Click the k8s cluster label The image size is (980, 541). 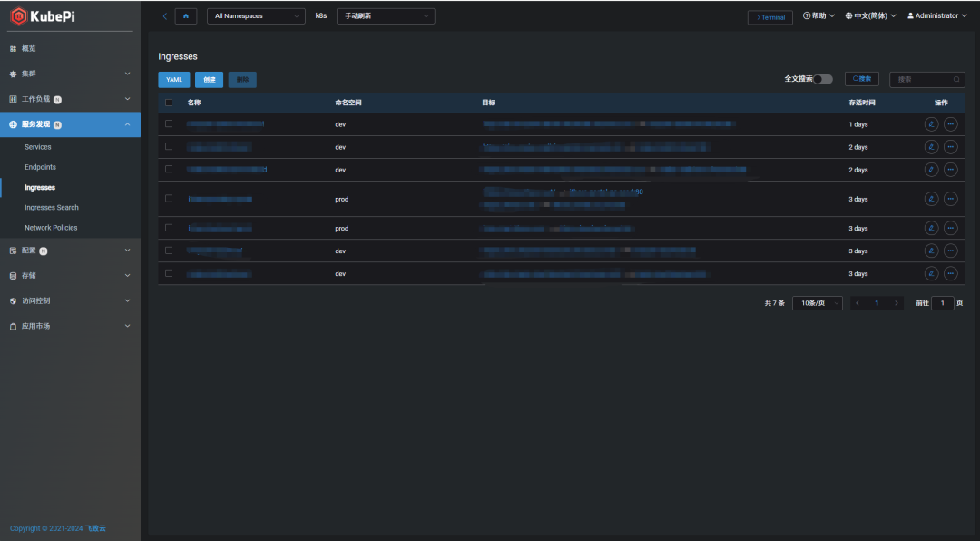point(321,16)
